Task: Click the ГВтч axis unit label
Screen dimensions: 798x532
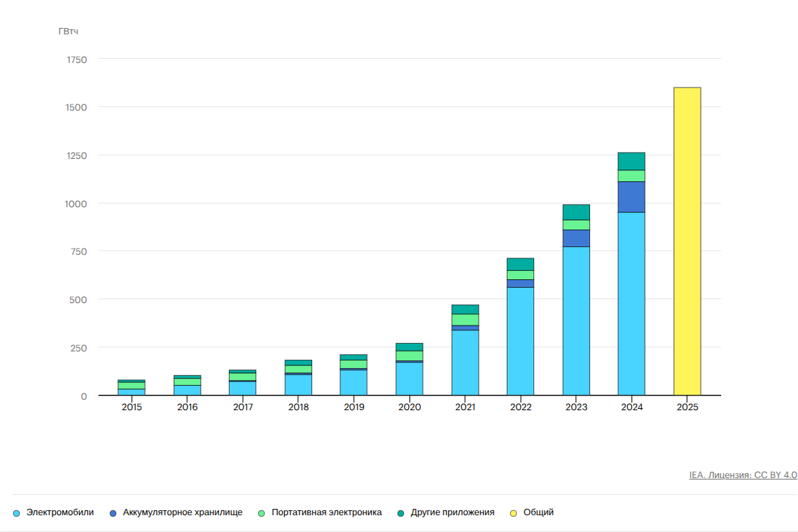Action: click(69, 31)
